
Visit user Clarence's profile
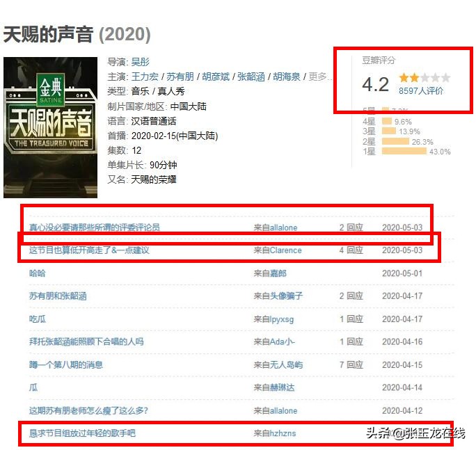point(285,250)
